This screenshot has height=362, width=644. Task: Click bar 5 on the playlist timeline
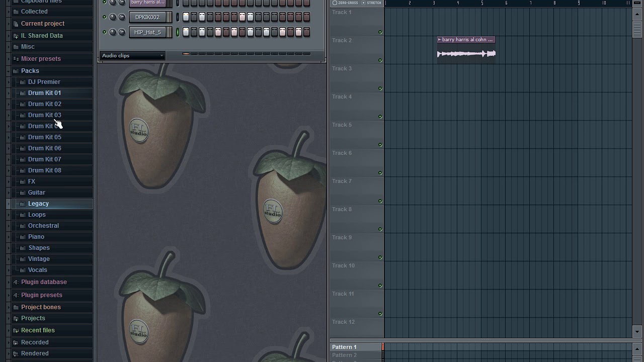(482, 3)
